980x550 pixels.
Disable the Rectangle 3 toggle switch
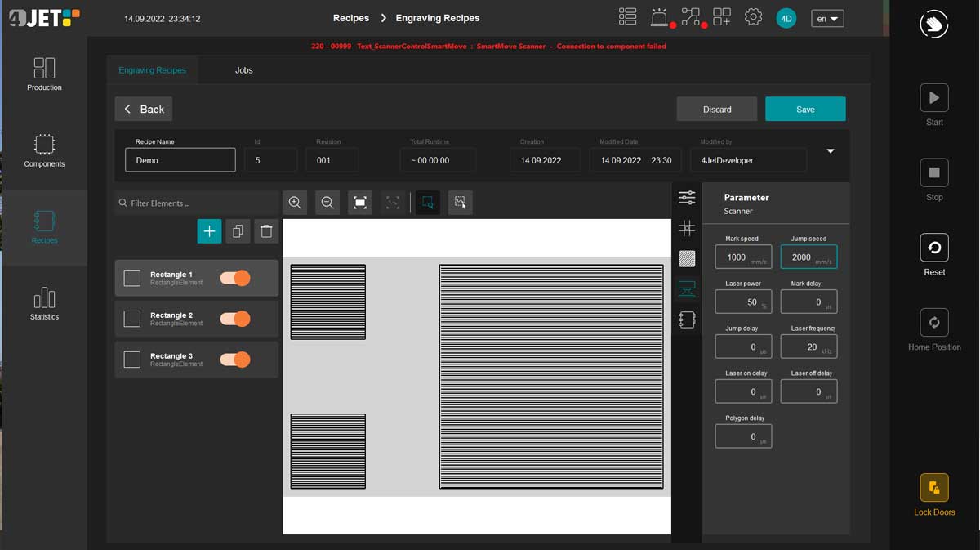(235, 360)
